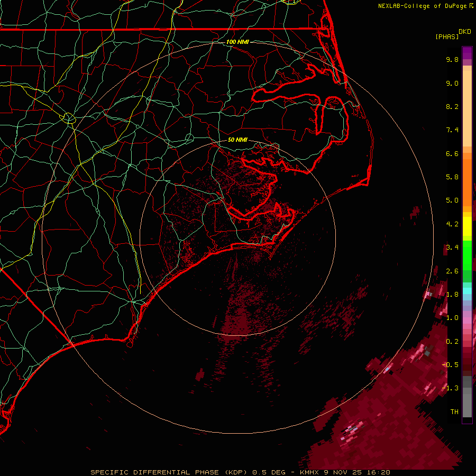Click the 2.6 value on color scale
This screenshot has width=476, height=476.
click(452, 271)
